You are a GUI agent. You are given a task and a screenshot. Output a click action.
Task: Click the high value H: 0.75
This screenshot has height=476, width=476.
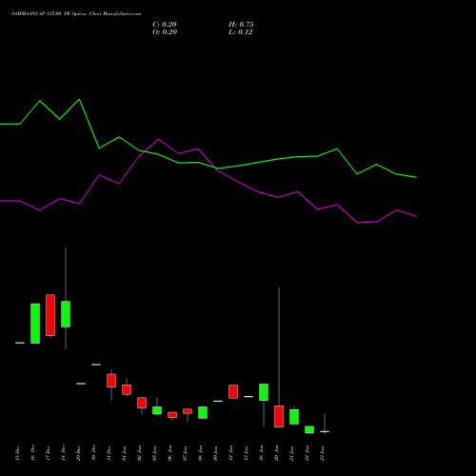coord(241,25)
